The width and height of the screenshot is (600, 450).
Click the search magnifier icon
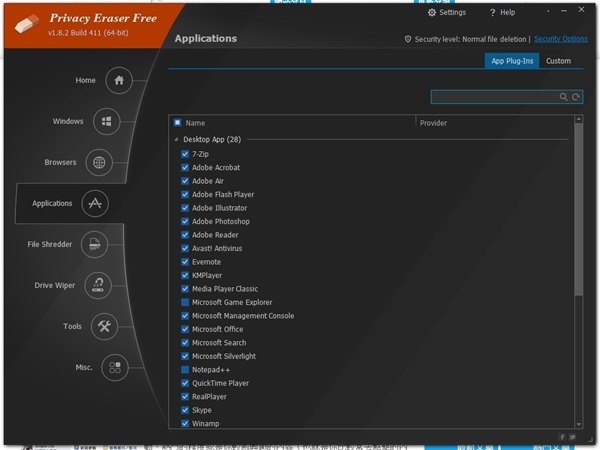[x=564, y=97]
